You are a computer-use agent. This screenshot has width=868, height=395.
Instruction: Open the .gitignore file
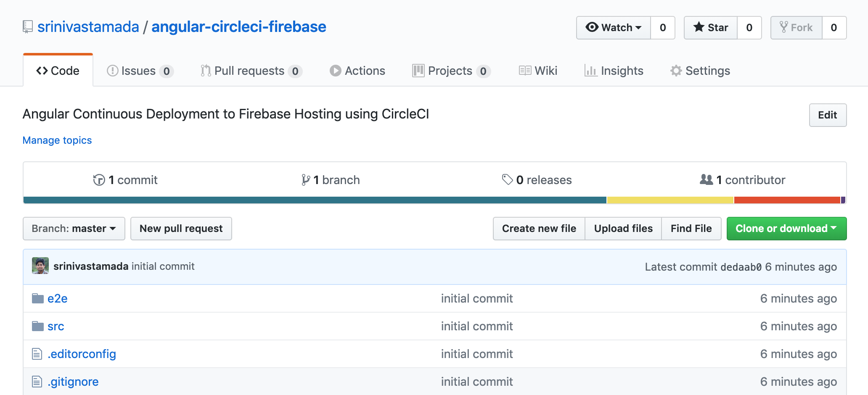[73, 382]
